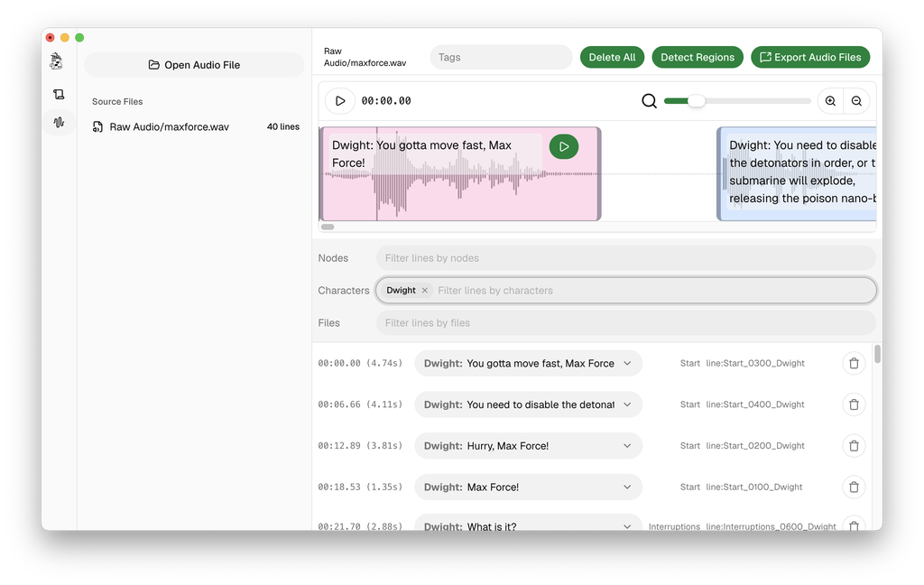Open the script view sidebar icon

tap(59, 94)
